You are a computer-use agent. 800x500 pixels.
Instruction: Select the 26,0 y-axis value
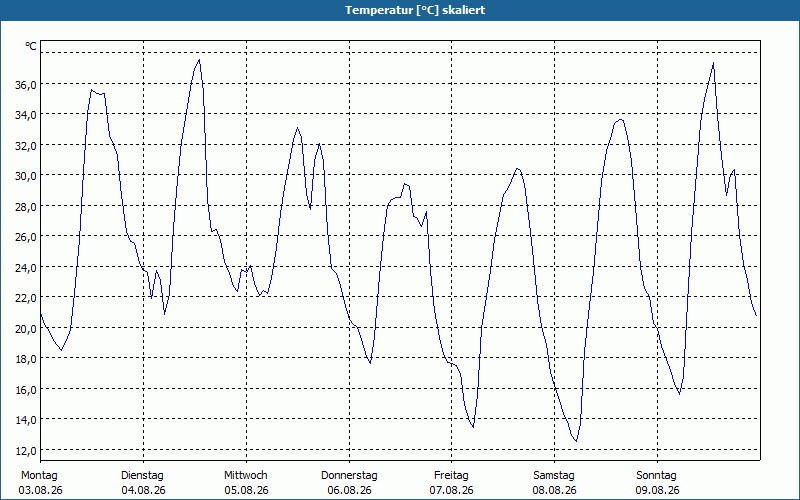coord(26,237)
